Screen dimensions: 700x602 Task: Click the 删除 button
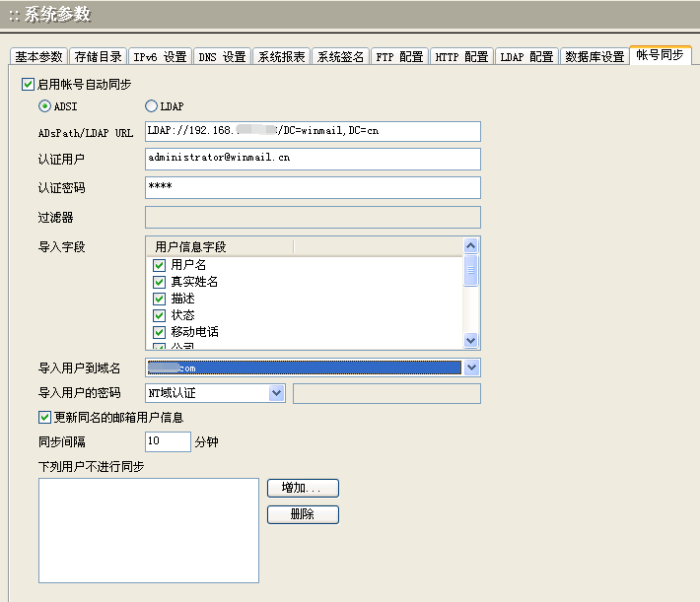point(303,514)
